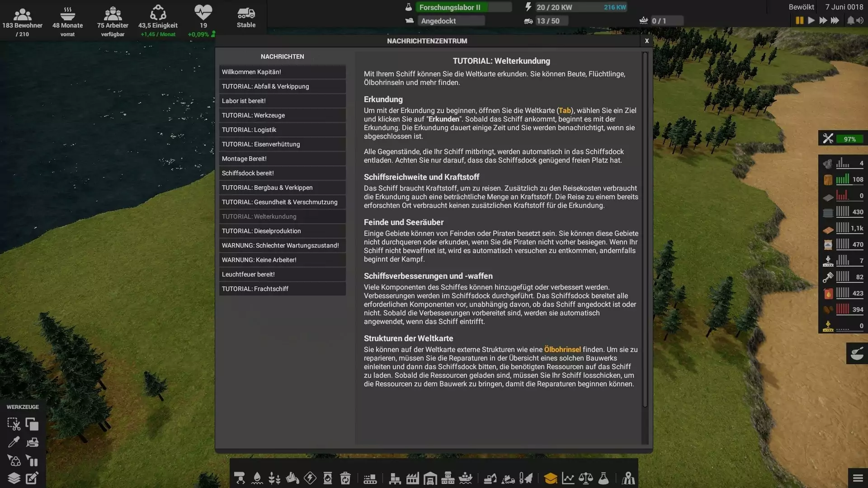Open the oil barrel build category
The image size is (868, 488).
[328, 478]
